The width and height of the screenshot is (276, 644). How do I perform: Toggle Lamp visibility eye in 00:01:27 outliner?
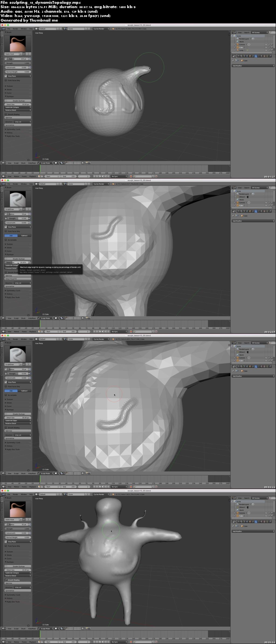tap(266, 50)
